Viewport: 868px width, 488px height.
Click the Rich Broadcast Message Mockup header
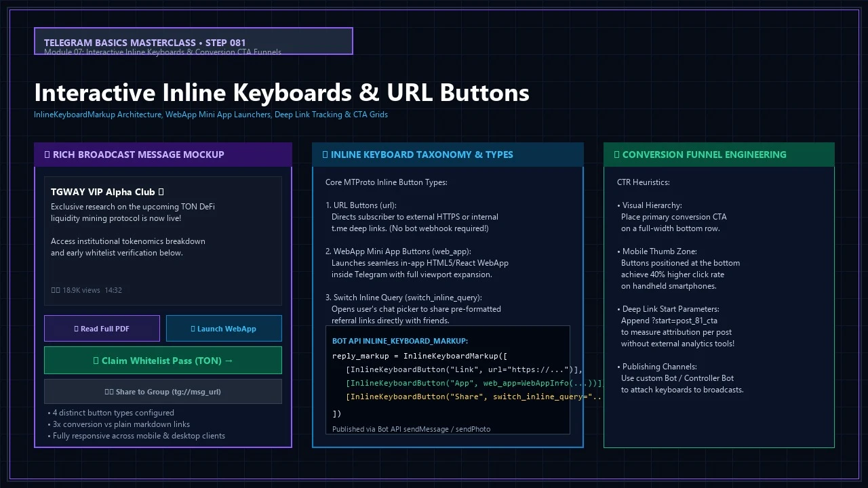pyautogui.click(x=163, y=155)
